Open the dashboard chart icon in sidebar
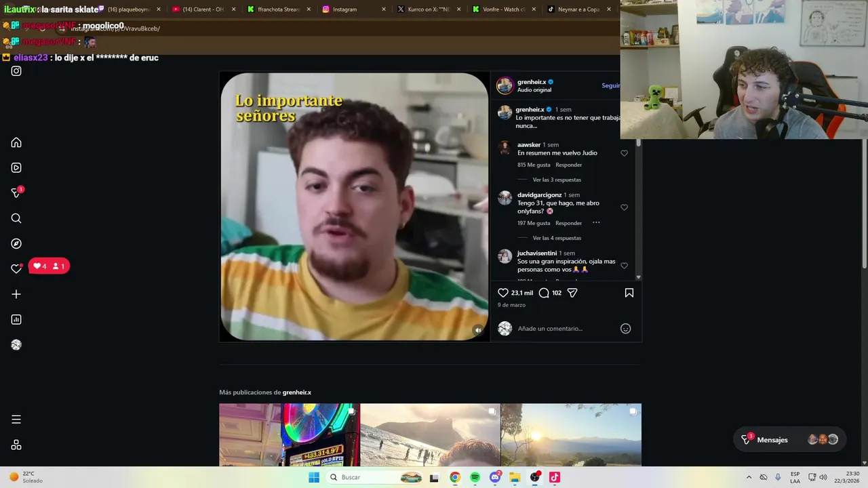Viewport: 868px width, 488px height. point(16,319)
